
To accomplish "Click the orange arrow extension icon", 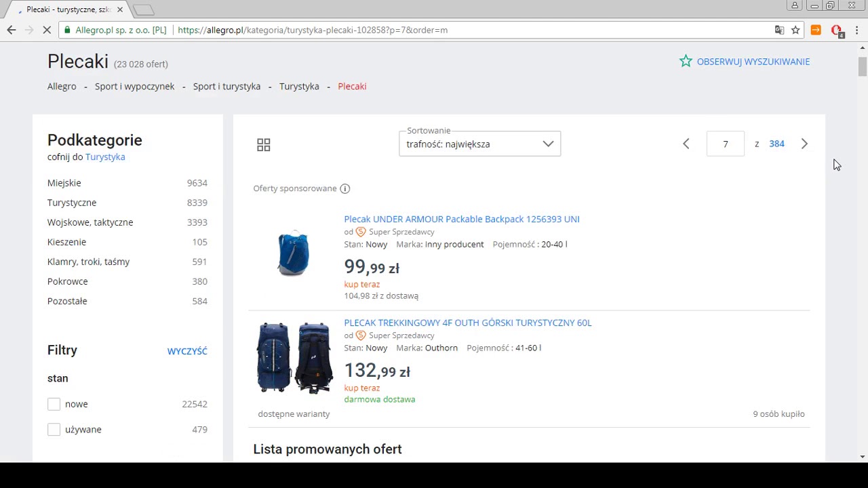I will click(816, 30).
